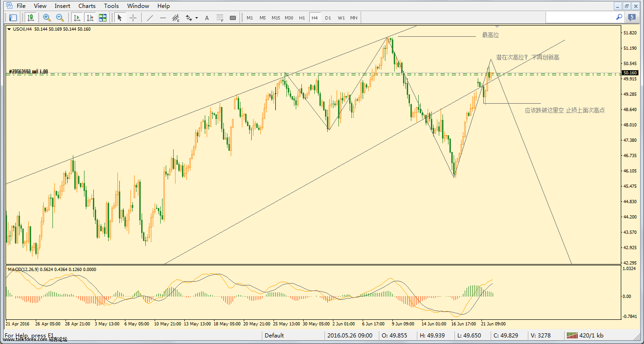Switch to MN monthly timeframe
The image size is (644, 344).
(354, 18)
